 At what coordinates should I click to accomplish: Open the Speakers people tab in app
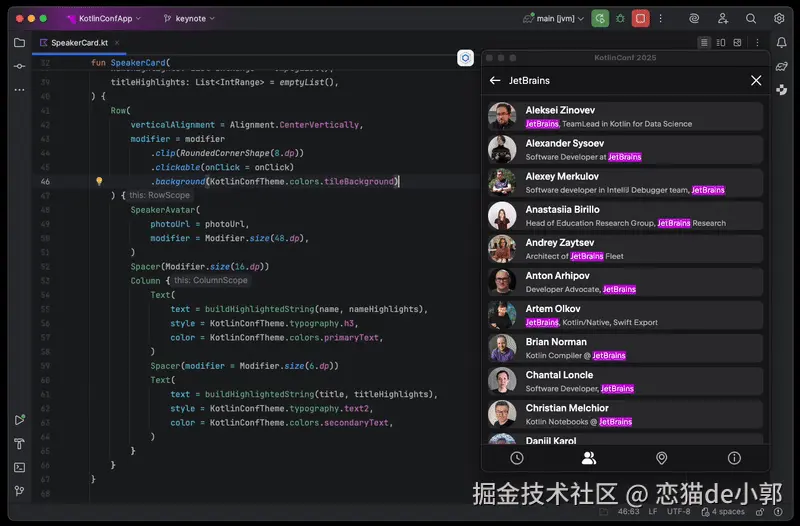[589, 458]
